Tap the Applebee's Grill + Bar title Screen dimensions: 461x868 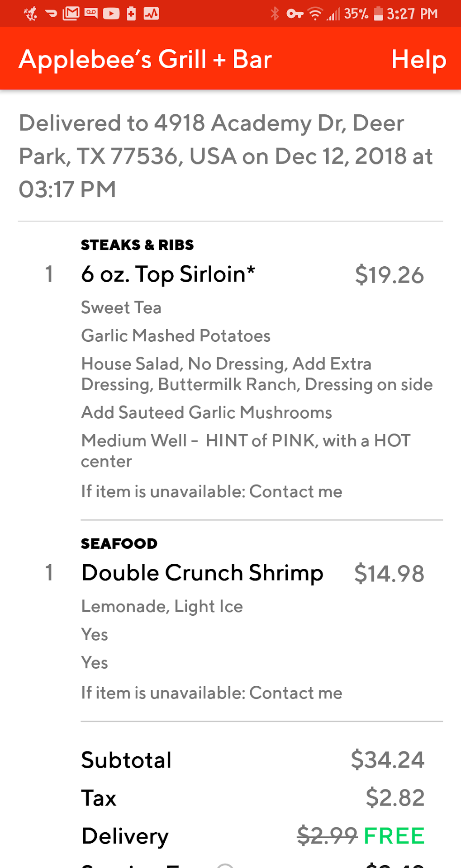[145, 59]
